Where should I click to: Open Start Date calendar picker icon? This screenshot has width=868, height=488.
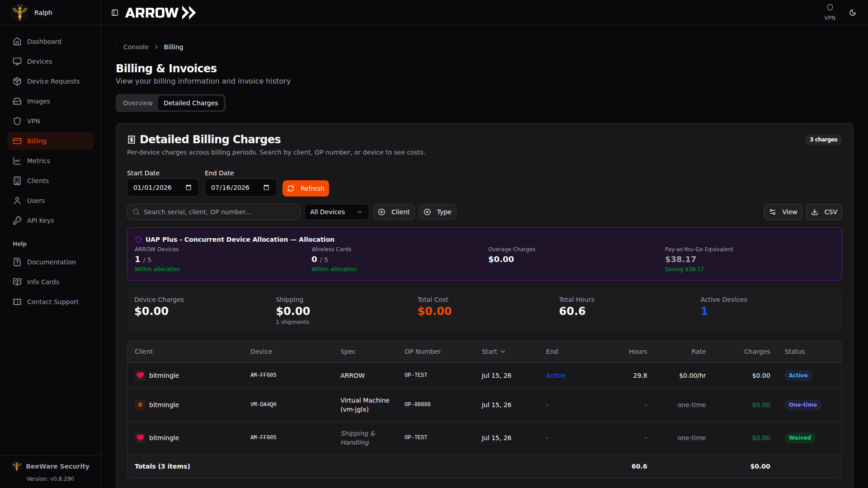click(x=189, y=188)
